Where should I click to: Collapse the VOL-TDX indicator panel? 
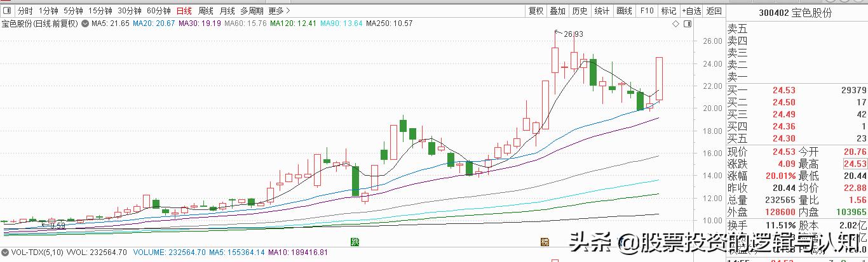(x=5, y=252)
